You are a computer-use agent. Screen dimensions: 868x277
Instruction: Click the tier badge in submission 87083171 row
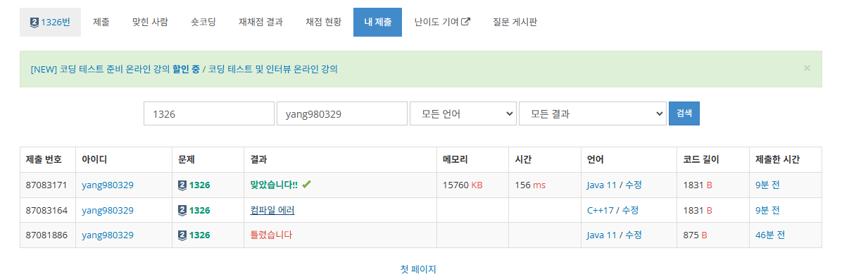[x=182, y=185]
